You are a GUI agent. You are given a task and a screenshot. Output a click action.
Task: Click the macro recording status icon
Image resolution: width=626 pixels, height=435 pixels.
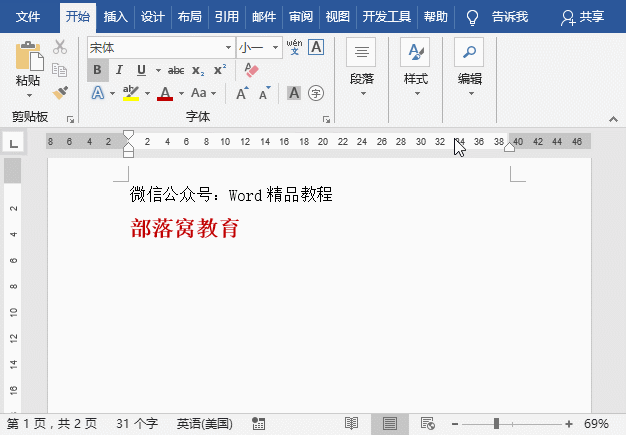pyautogui.click(x=258, y=423)
